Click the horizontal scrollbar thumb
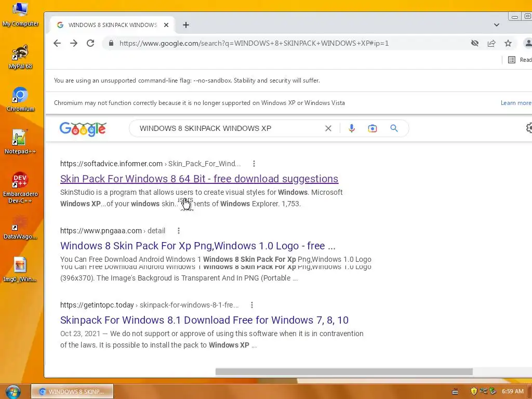Image resolution: width=532 pixels, height=399 pixels. [x=344, y=372]
